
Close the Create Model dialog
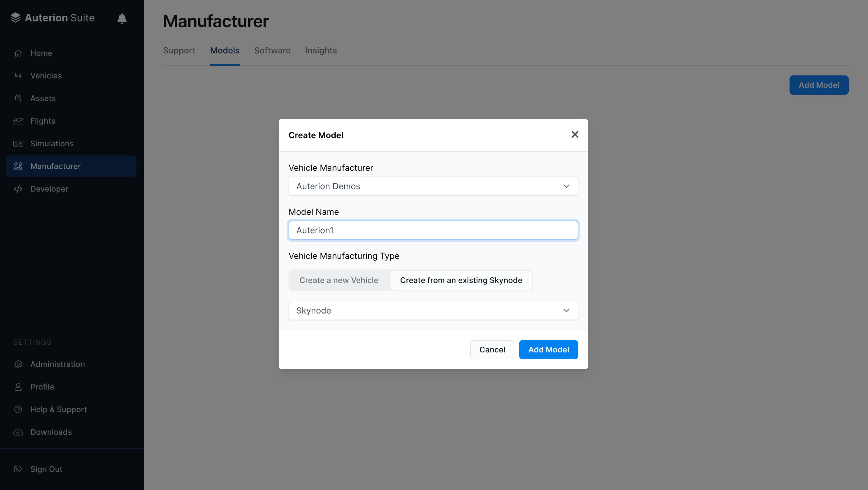click(x=575, y=134)
